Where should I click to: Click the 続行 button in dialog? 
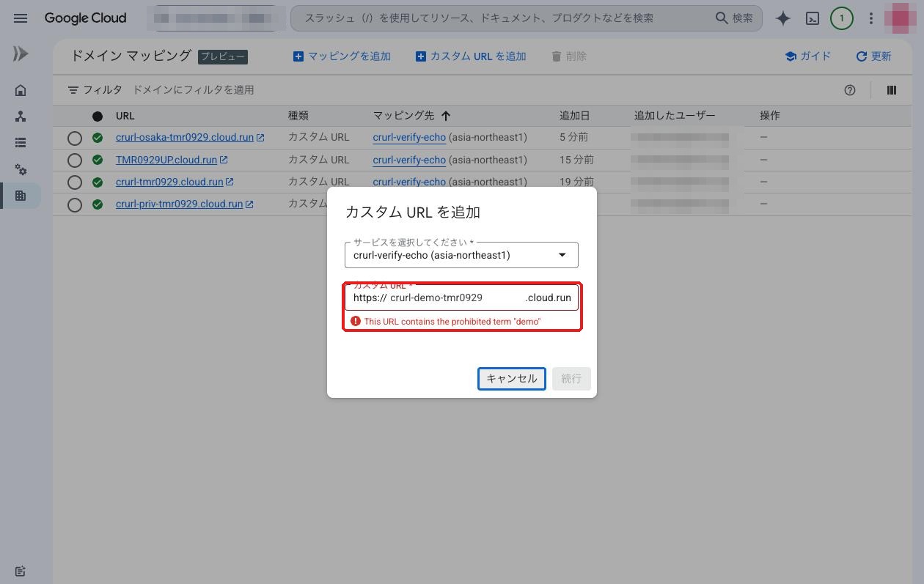pyautogui.click(x=571, y=379)
